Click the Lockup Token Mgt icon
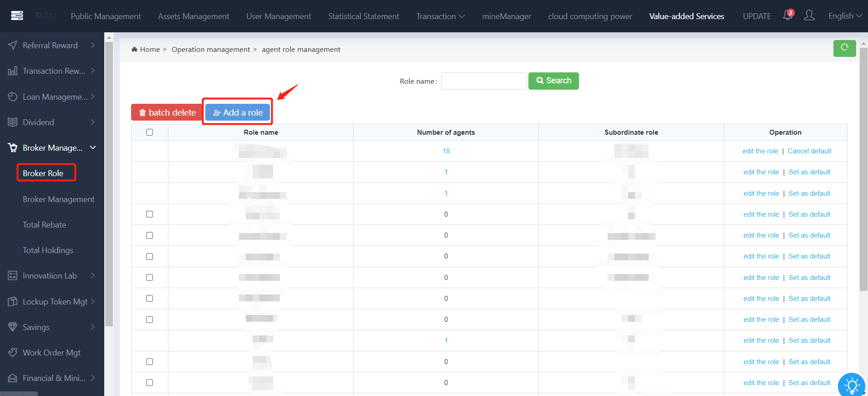The width and height of the screenshot is (868, 396). [x=13, y=301]
